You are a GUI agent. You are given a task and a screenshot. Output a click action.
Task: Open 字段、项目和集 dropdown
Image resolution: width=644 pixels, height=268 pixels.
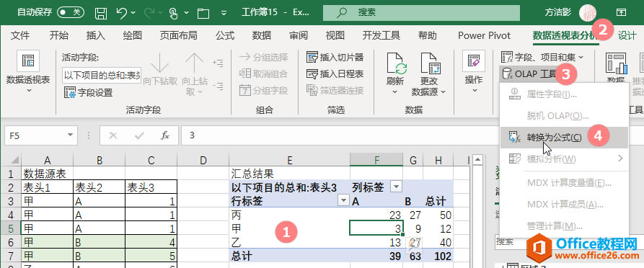(x=542, y=57)
